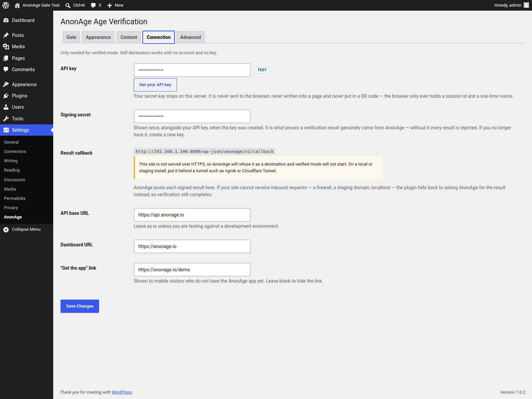Click the Tools wrench icon
This screenshot has height=399, width=532.
tap(6, 119)
